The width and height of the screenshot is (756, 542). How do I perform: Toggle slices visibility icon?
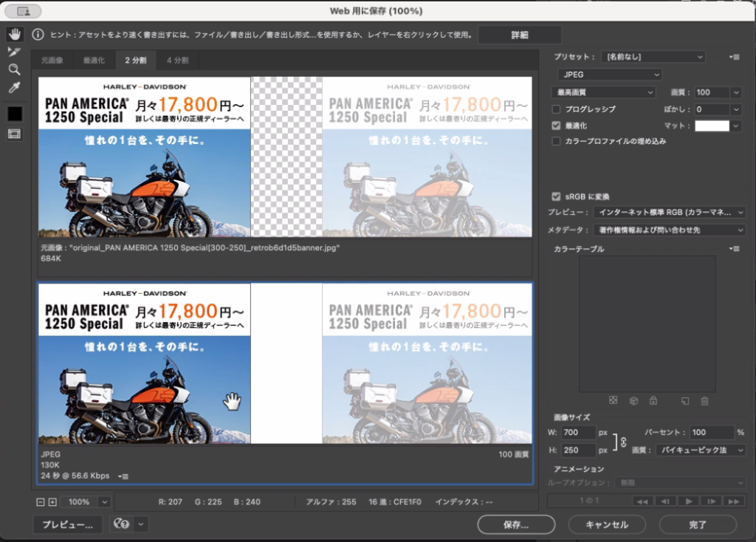(15, 134)
